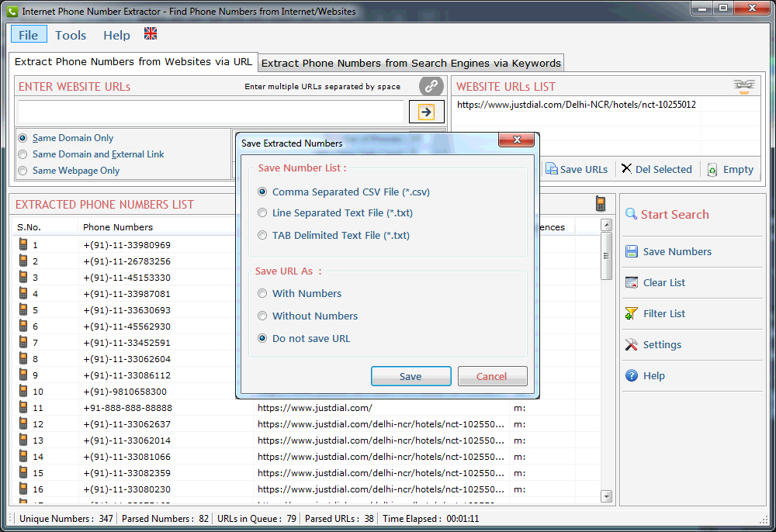
Task: Click mobile phone icon in extracted list header
Action: 601,203
